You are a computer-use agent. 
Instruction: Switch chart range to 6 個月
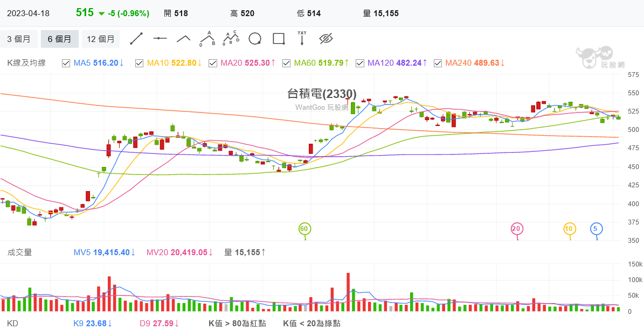pyautogui.click(x=60, y=39)
